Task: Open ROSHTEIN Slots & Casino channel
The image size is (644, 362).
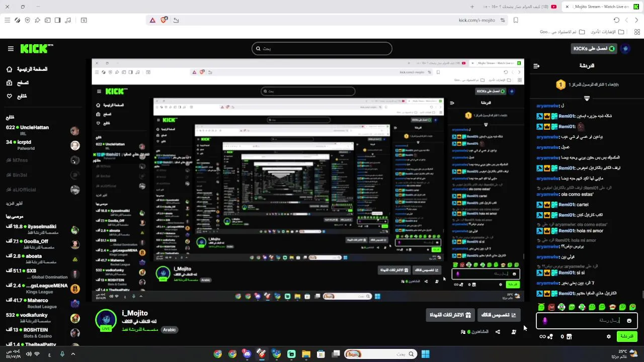Action: [x=43, y=332]
